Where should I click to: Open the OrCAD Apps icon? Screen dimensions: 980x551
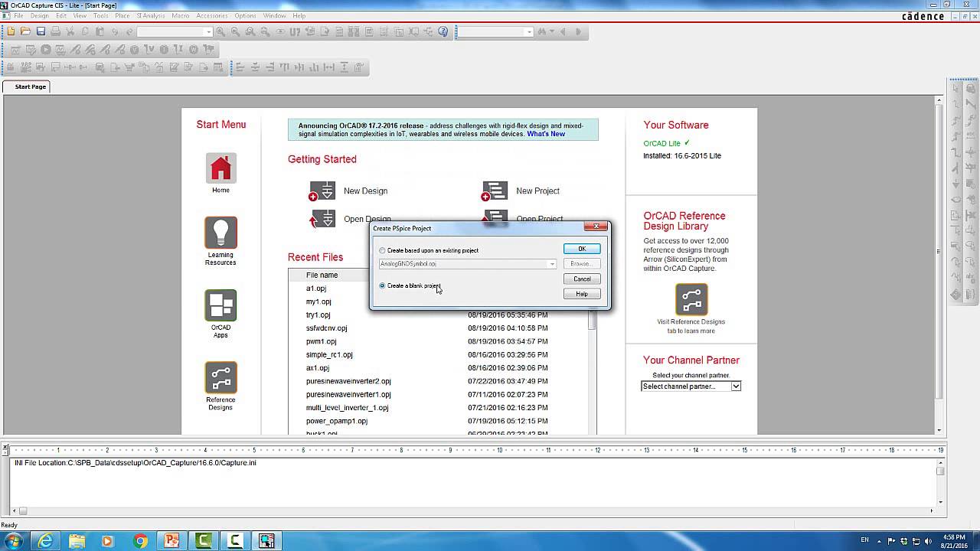pos(220,305)
